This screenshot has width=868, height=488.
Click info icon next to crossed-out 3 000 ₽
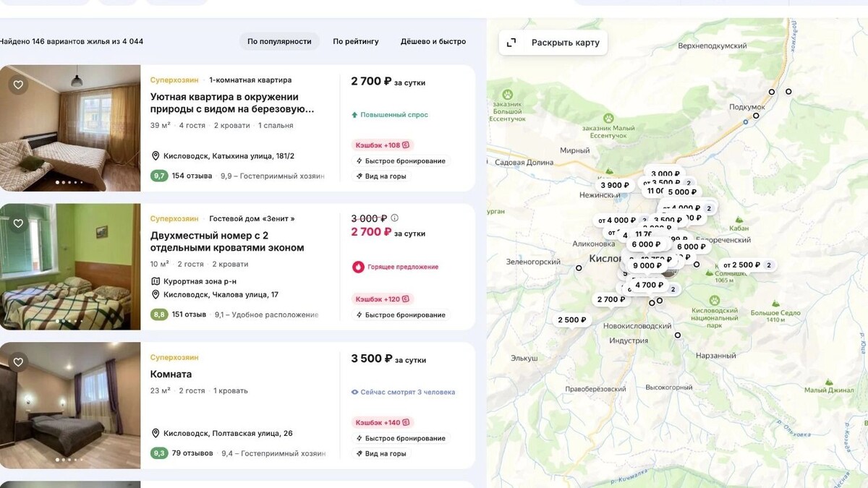pos(395,218)
